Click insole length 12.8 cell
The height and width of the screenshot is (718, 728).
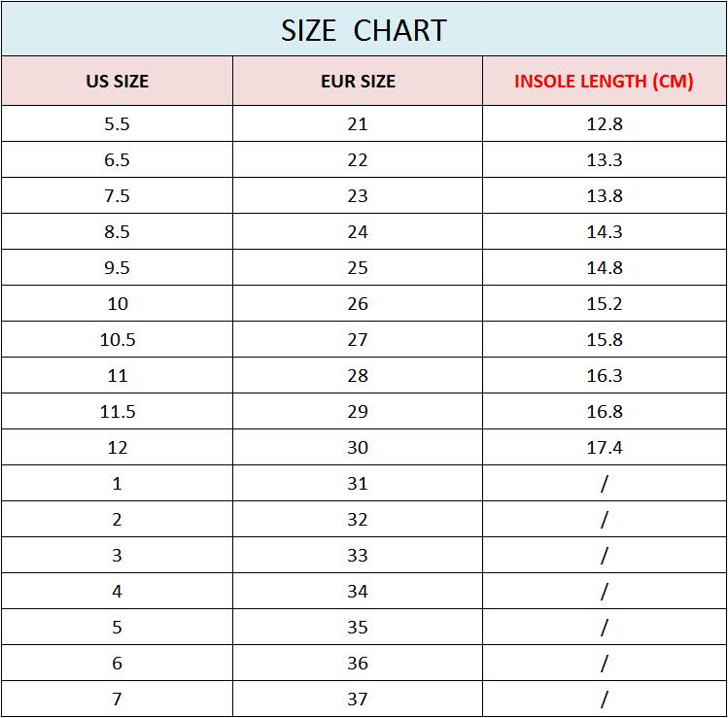[604, 124]
